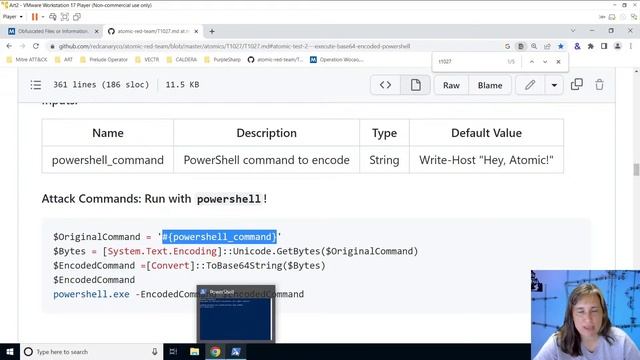Click the page vertical scrollbar thumb

click(636, 169)
